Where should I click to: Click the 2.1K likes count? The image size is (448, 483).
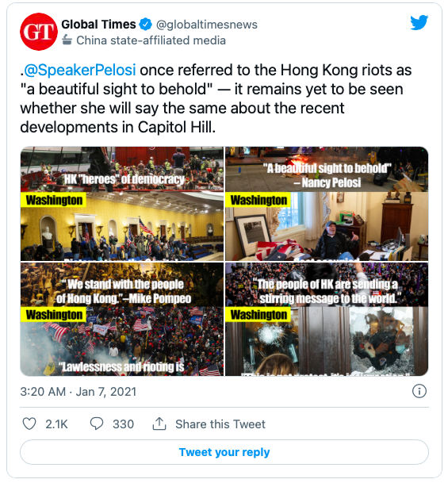(56, 424)
